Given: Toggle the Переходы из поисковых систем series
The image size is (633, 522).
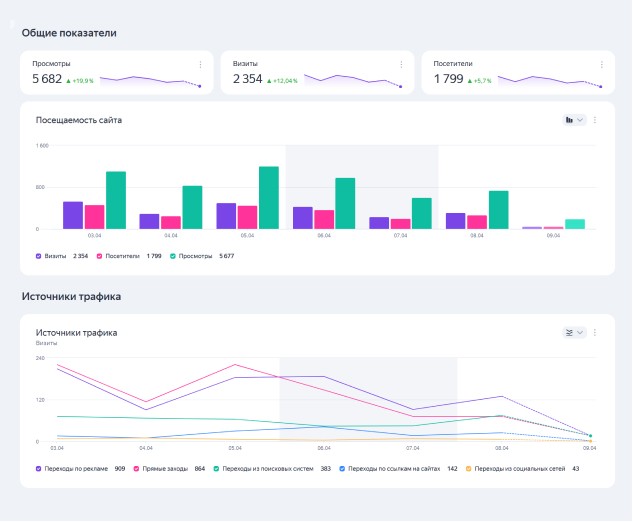Looking at the screenshot, I should click(x=215, y=468).
